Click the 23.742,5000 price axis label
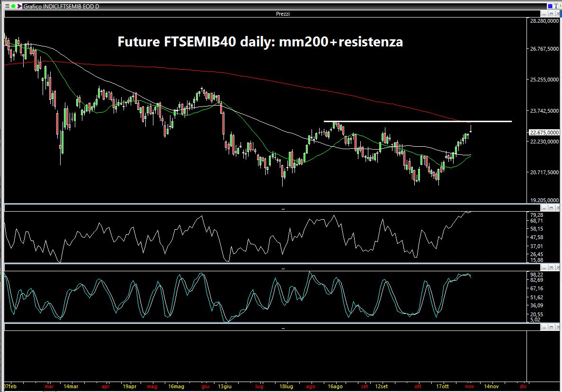Viewport: 562px width, 392px height. [544, 111]
